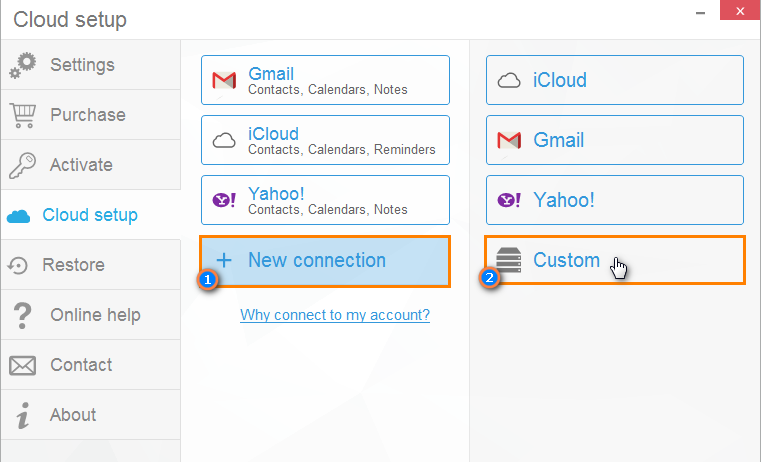
Task: Open existing Yahoo! connection card title
Action: (x=276, y=194)
